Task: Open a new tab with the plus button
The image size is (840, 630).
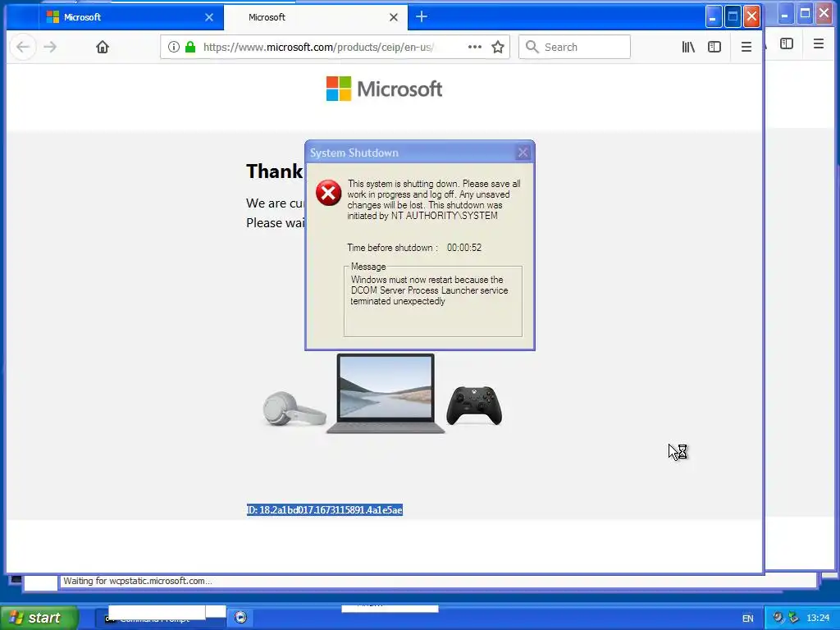Action: pyautogui.click(x=422, y=17)
